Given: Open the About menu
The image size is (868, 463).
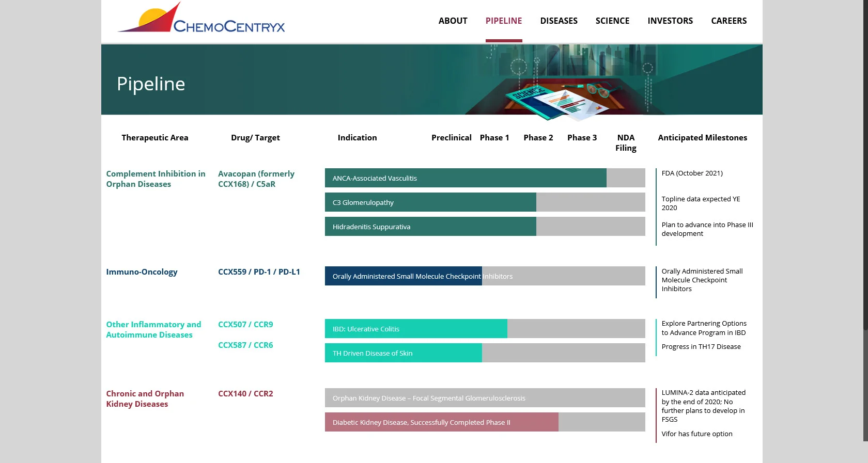Looking at the screenshot, I should click(x=453, y=21).
